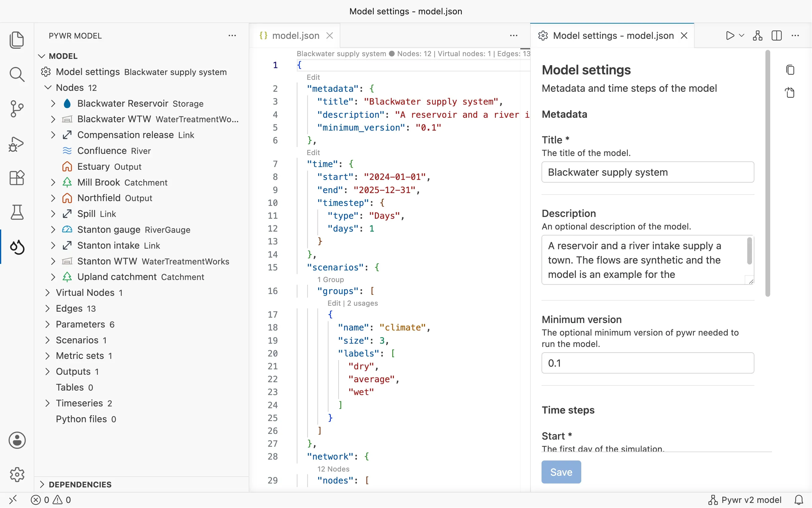
Task: Open the Search view in activity bar
Action: coord(17,74)
